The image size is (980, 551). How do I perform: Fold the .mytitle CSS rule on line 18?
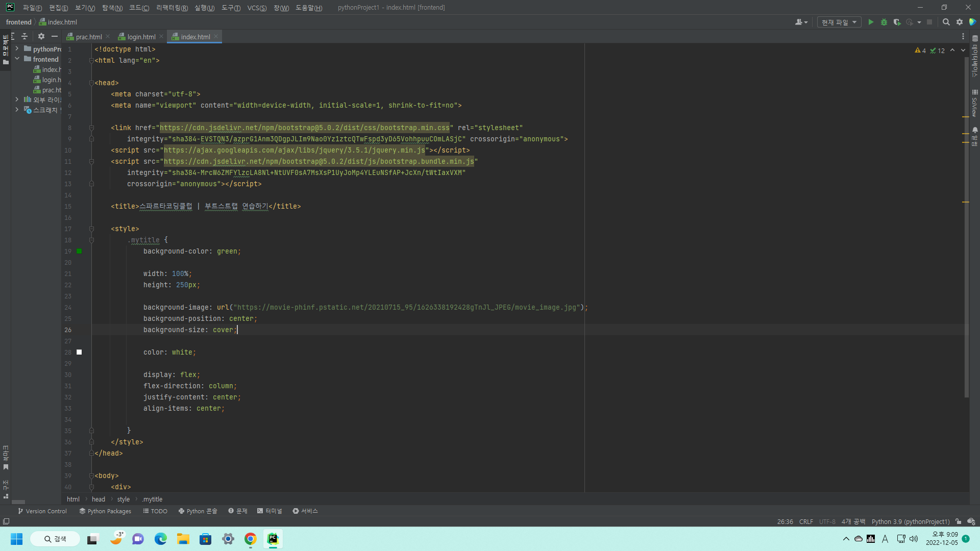91,240
